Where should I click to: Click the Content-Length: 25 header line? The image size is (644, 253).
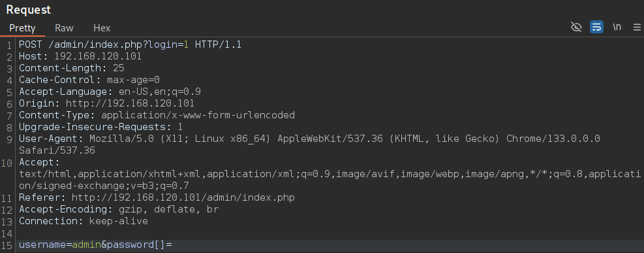[72, 68]
